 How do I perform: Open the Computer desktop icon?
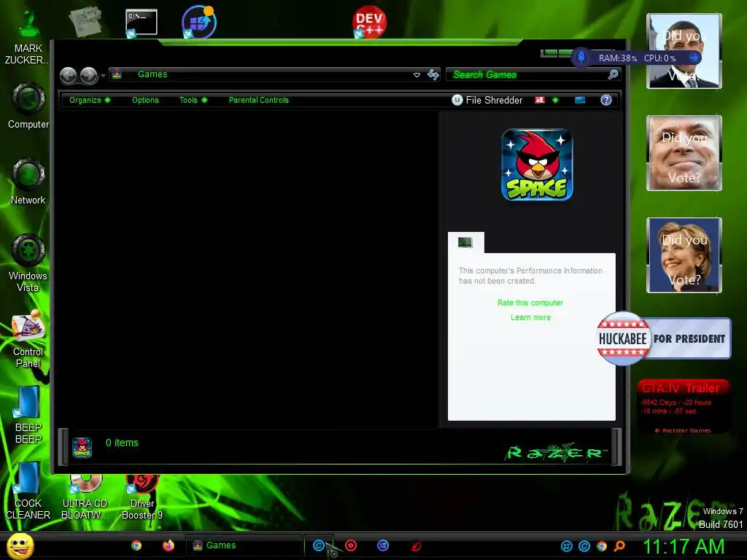tap(28, 106)
